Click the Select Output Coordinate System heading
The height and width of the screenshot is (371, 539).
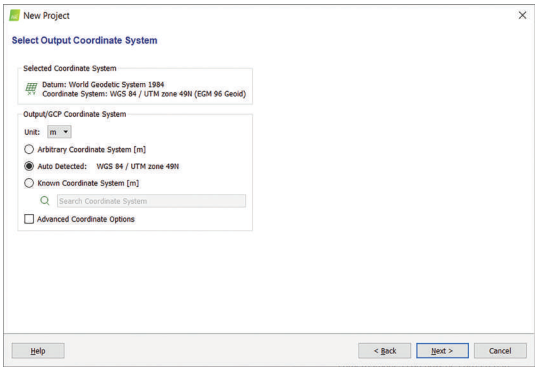click(x=85, y=40)
